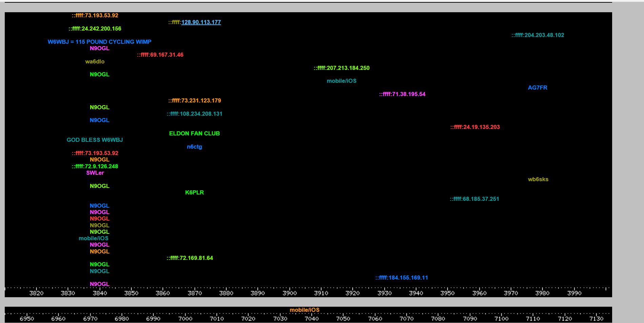The width and height of the screenshot is (644, 323).
Task: Tune to 7130 on the lower scale
Action: [x=596, y=319]
